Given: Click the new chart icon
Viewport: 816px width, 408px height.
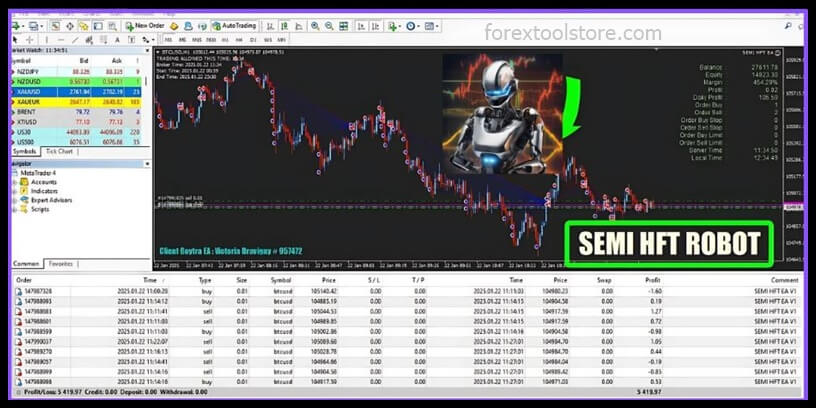Looking at the screenshot, I should (16, 26).
